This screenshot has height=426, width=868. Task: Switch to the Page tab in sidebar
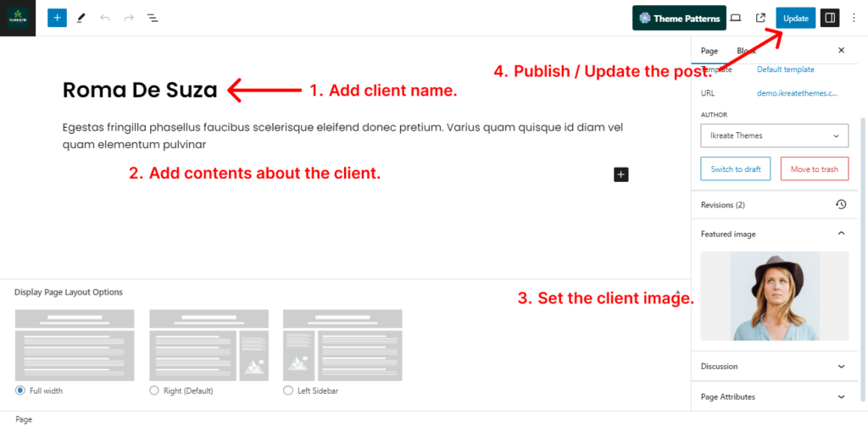[709, 51]
